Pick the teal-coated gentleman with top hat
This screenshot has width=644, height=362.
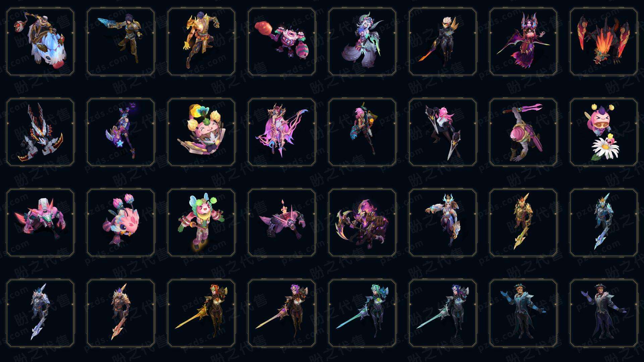tap(523, 313)
